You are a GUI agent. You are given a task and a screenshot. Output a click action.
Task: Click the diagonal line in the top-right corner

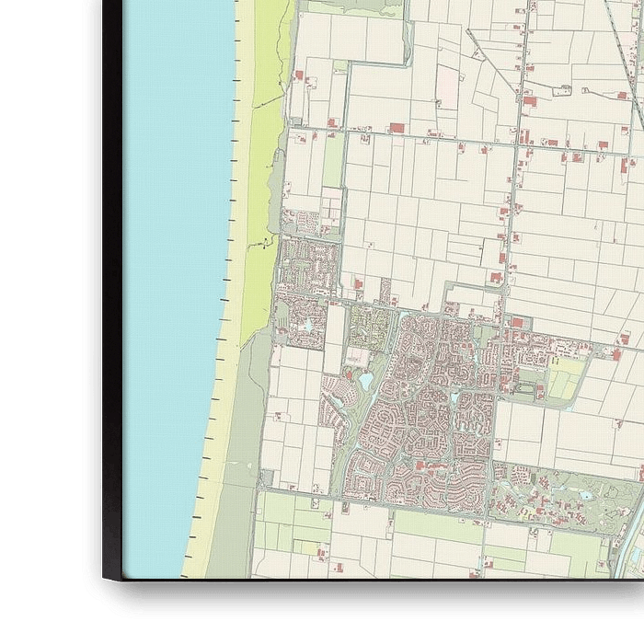618,37
